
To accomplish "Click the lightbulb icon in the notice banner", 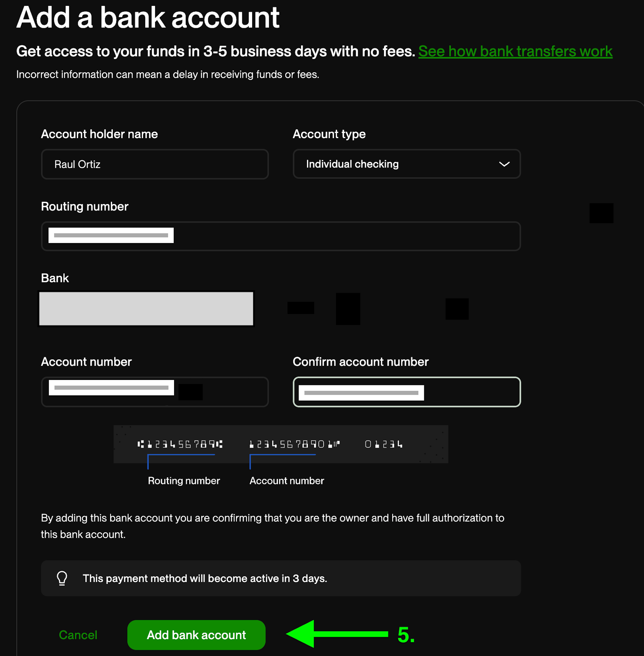I will (x=62, y=578).
